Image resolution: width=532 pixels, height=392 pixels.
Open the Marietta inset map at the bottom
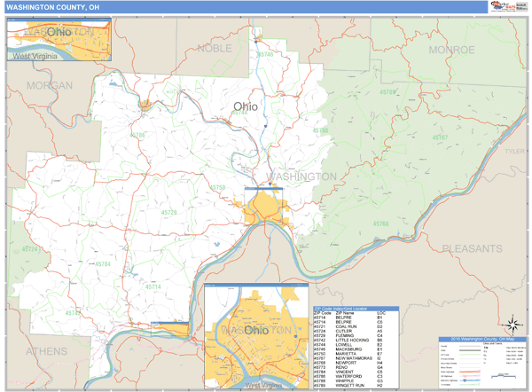(x=257, y=337)
